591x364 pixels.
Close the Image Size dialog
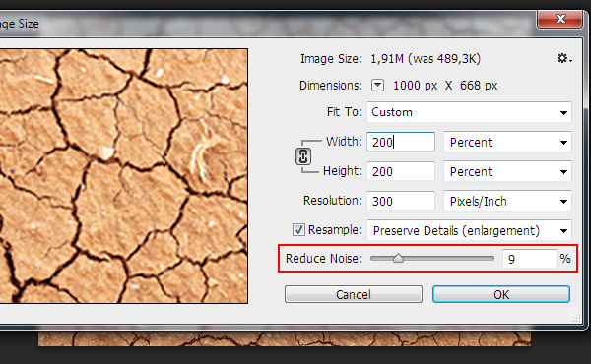pyautogui.click(x=560, y=19)
